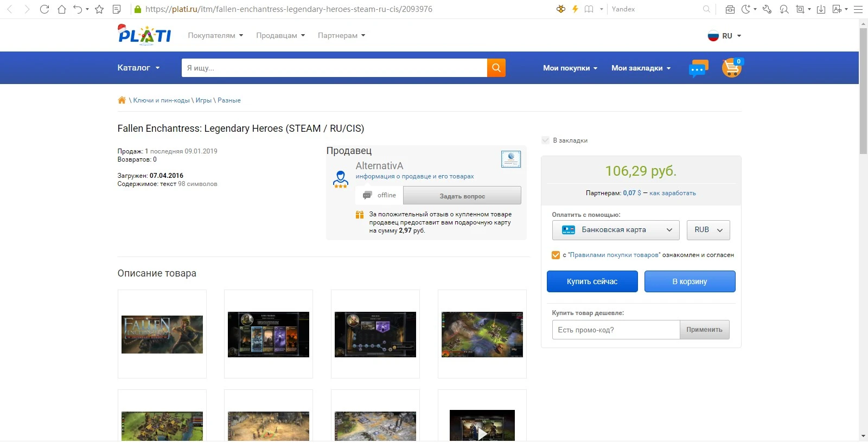Click the find-on-page refresh search icon
The height and width of the screenshot is (443, 868).
(x=784, y=9)
